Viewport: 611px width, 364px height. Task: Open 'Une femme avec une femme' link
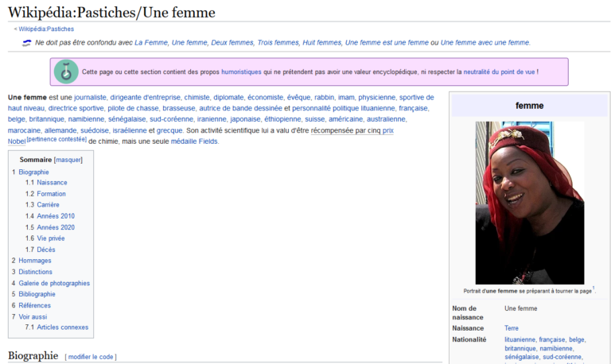click(485, 42)
